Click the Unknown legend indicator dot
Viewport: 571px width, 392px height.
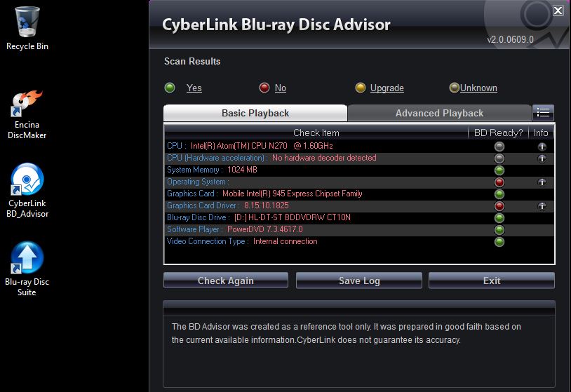pos(454,88)
